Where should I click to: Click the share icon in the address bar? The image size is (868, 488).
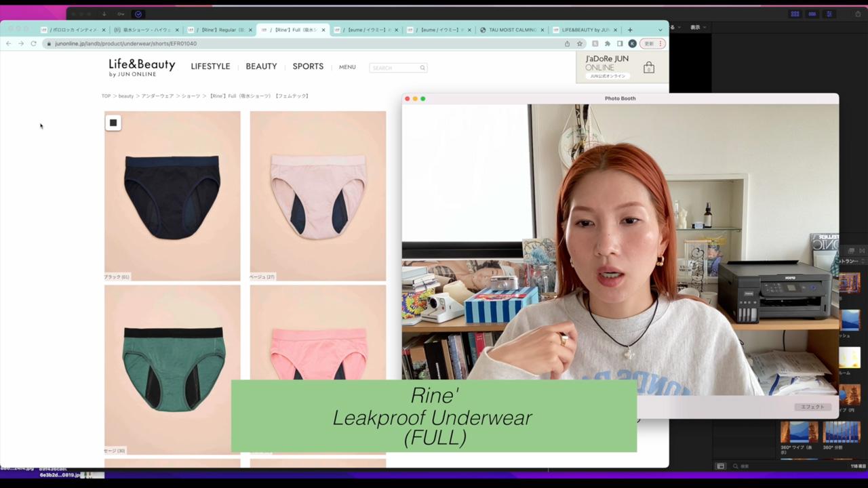567,43
